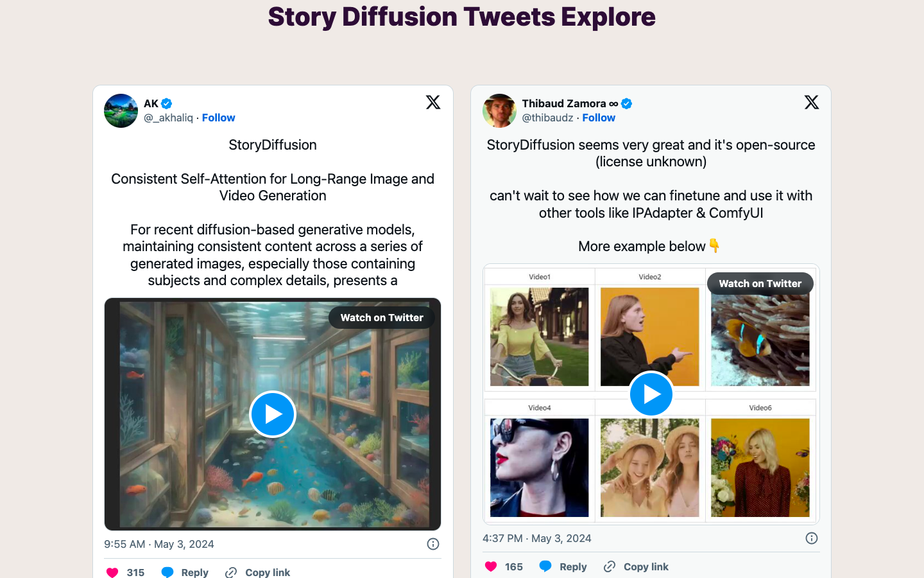Screen dimensions: 924x578
Task: Click Watch on Twitter on aquarium video
Action: click(382, 317)
